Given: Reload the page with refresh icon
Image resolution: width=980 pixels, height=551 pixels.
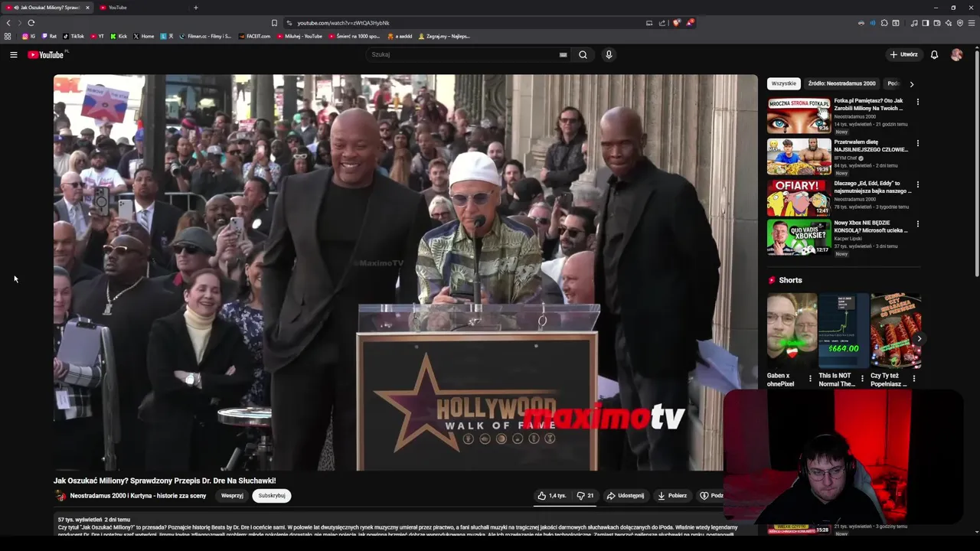Looking at the screenshot, I should [x=31, y=23].
